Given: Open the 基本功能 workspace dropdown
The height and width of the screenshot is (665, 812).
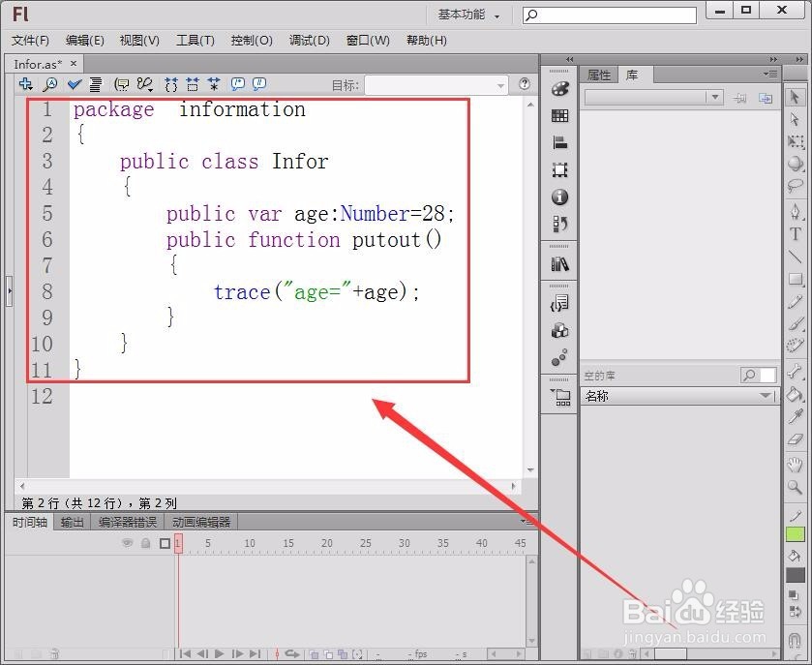Looking at the screenshot, I should pos(468,15).
